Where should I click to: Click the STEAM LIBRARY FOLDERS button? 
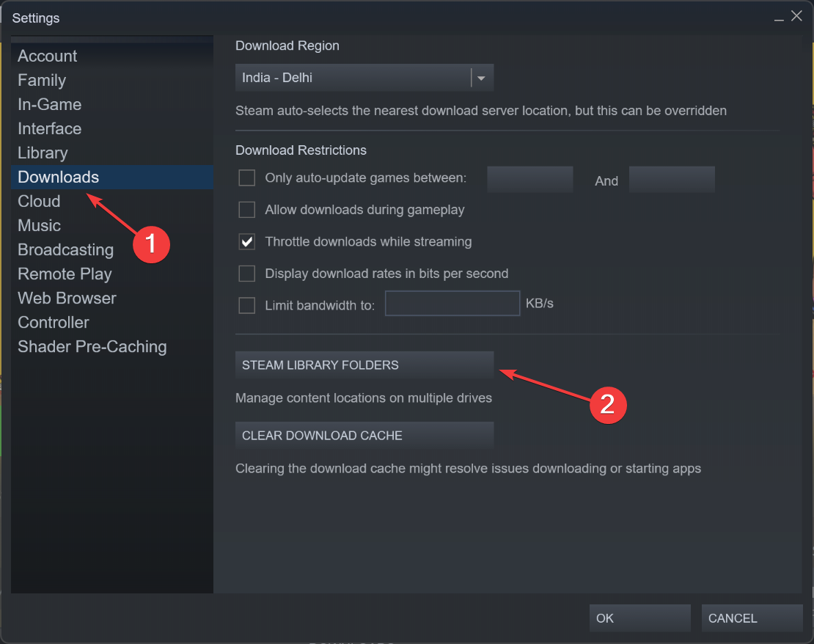pyautogui.click(x=364, y=365)
